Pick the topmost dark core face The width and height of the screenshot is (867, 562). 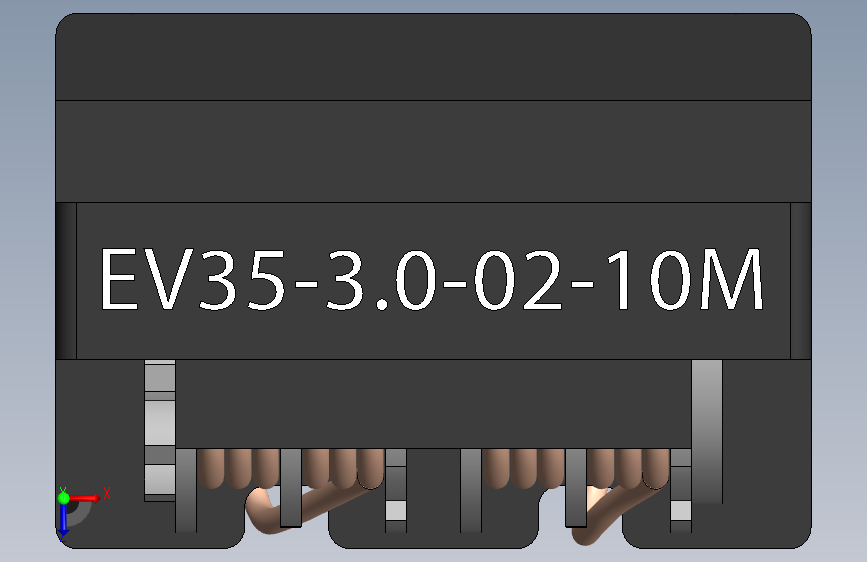(x=434, y=57)
